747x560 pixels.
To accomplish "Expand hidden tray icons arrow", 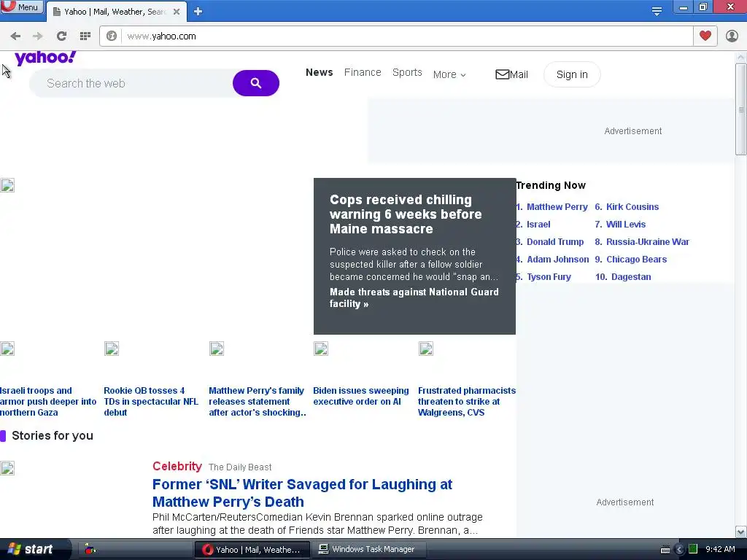I will pyautogui.click(x=679, y=550).
